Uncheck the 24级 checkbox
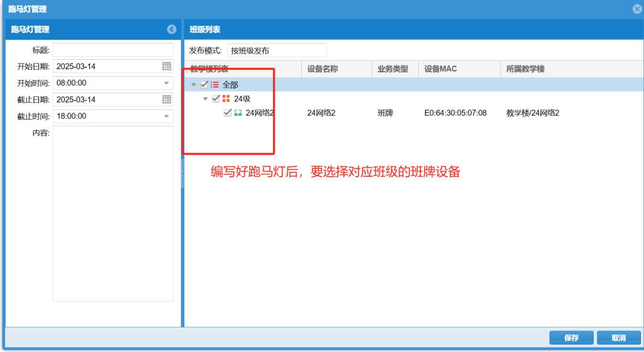644x352 pixels. 216,99
